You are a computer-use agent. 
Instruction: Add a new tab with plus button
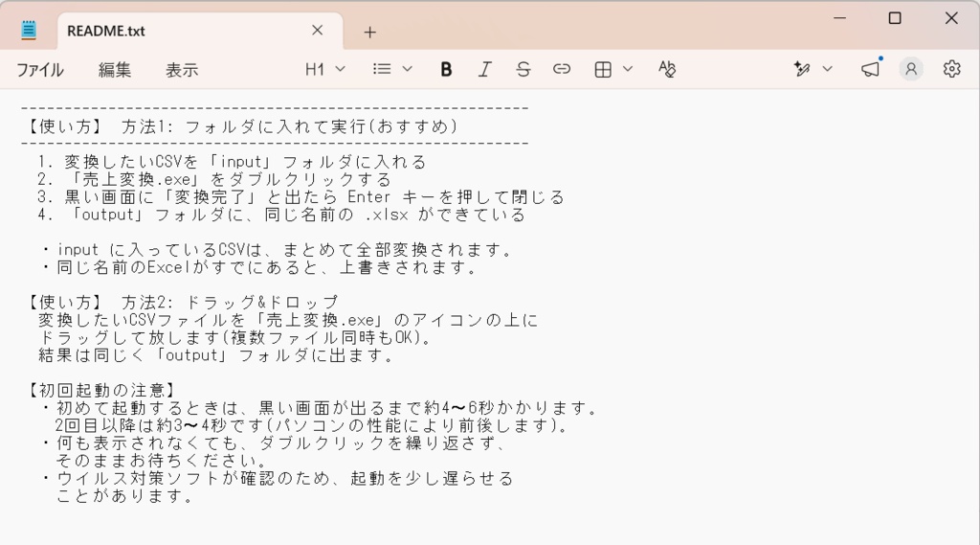tap(370, 32)
